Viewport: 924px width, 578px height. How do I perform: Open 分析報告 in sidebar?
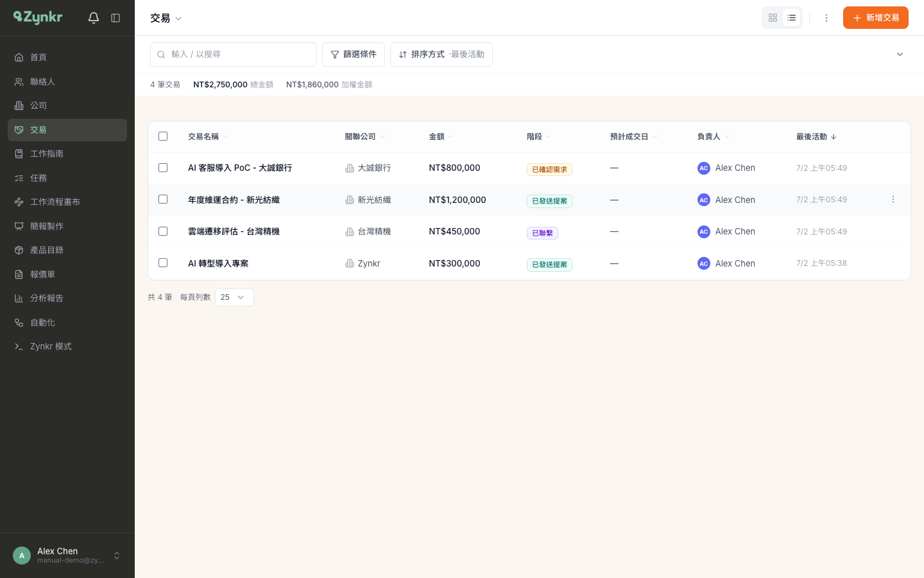(67, 298)
